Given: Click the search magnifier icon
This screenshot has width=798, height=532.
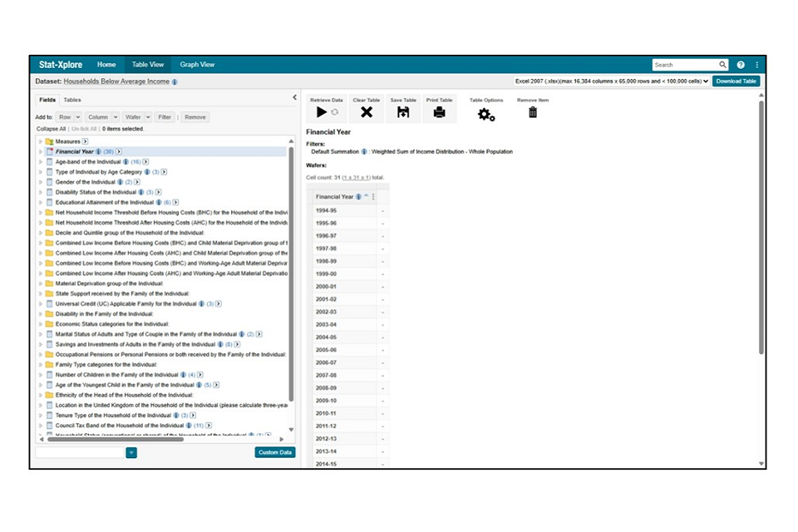Looking at the screenshot, I should pos(722,65).
